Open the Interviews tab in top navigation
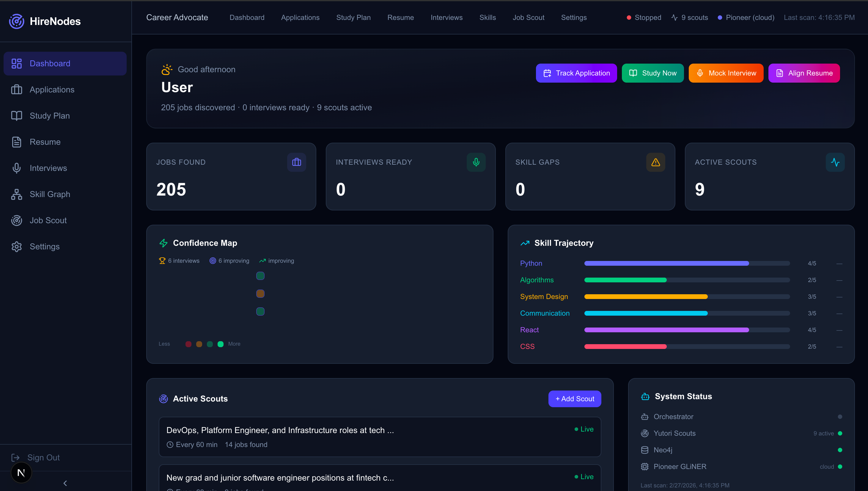This screenshot has width=868, height=491. click(x=446, y=18)
